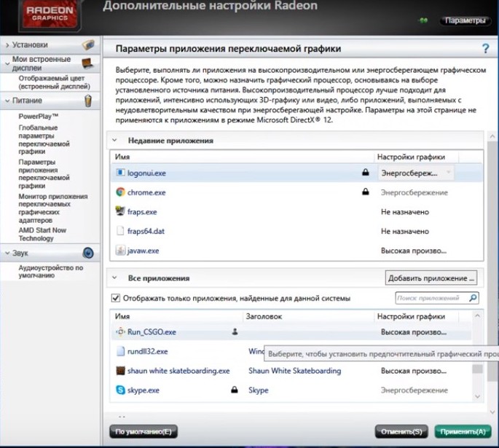The image size is (499, 448).
Task: Click the Java icon beside javaw.exe
Action: click(x=120, y=251)
